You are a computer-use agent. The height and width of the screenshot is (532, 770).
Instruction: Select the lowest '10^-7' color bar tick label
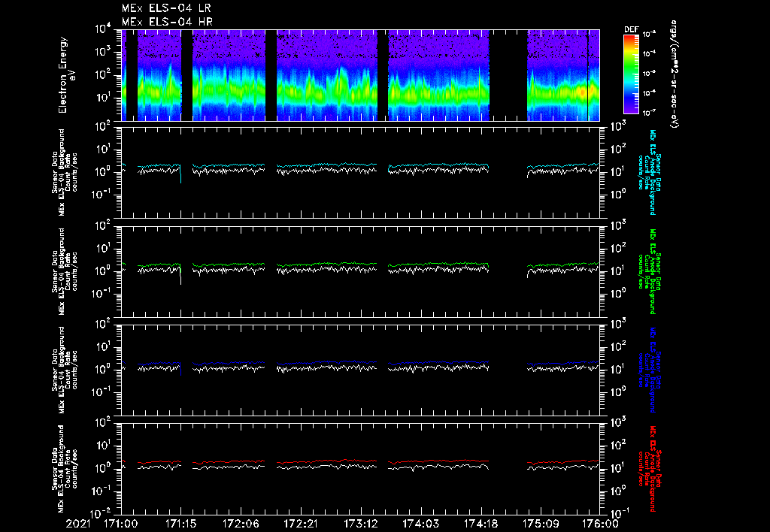(649, 113)
